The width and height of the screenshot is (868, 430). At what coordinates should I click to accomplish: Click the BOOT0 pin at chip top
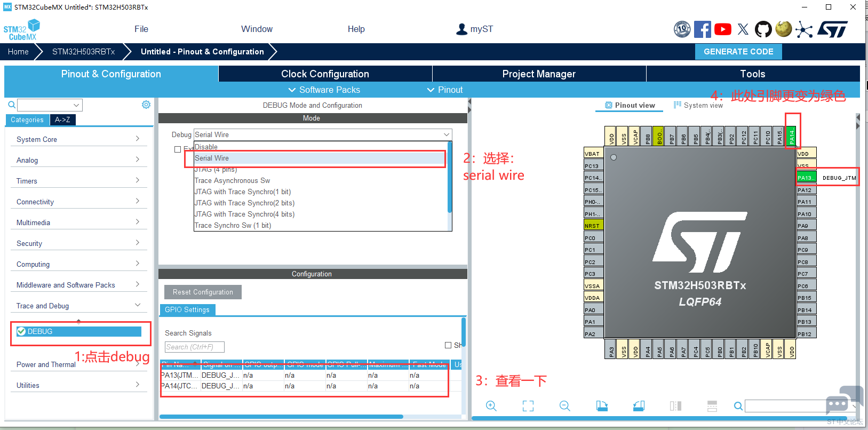point(659,136)
